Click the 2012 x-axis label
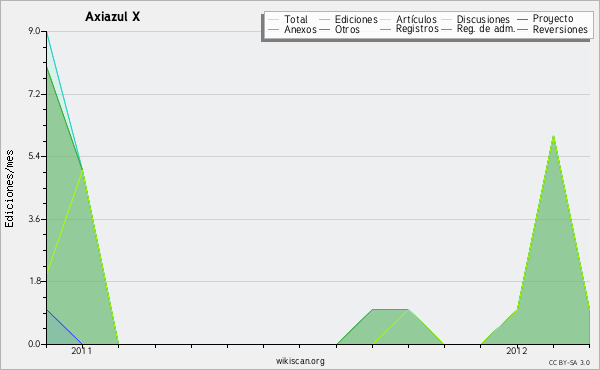Image resolution: width=600 pixels, height=370 pixels. click(x=517, y=351)
